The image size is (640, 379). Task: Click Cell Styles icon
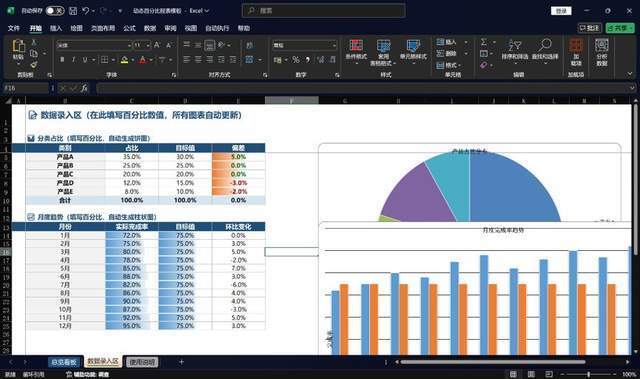tap(413, 46)
